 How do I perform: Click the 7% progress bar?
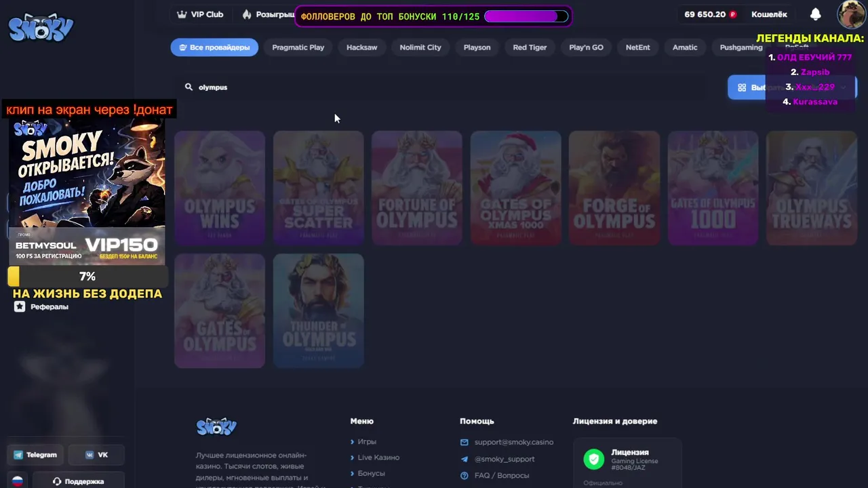click(87, 277)
